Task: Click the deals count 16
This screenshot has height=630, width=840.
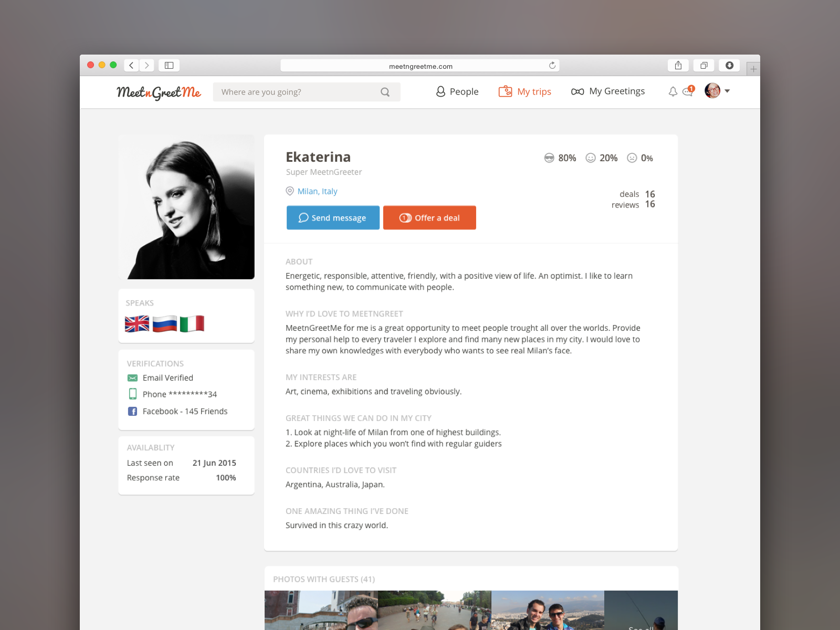Action: [x=650, y=194]
